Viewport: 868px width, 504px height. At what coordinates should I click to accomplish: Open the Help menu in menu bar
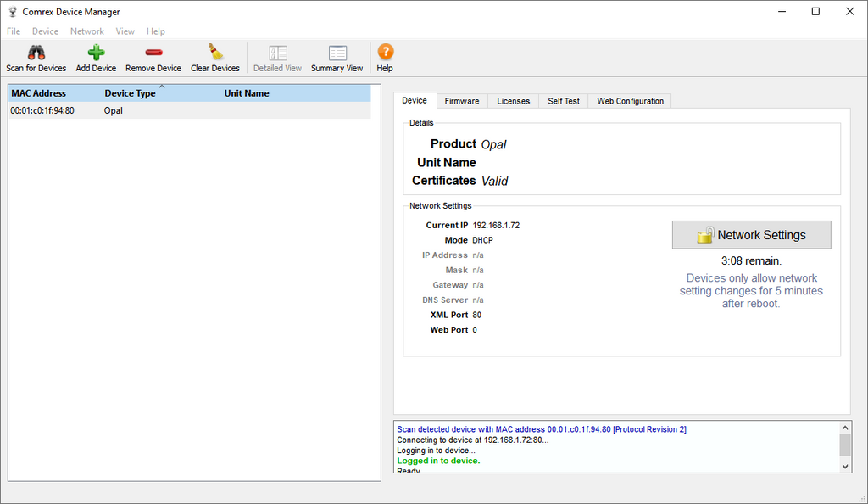click(x=156, y=31)
